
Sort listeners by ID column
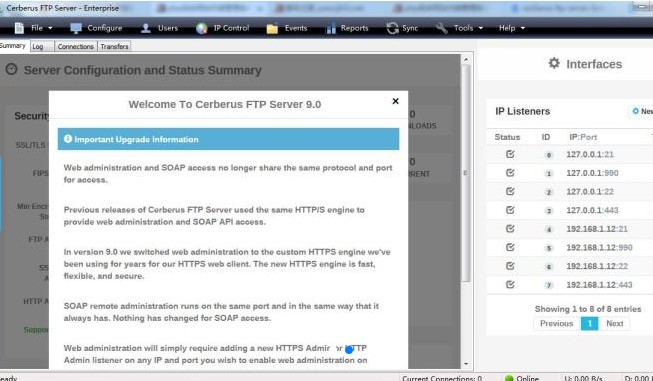(546, 137)
